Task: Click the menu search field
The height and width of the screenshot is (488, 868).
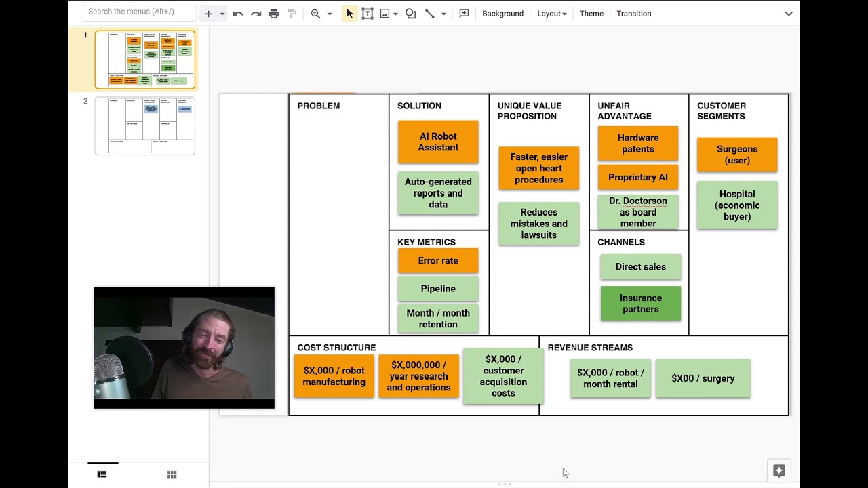Action: pyautogui.click(x=140, y=12)
